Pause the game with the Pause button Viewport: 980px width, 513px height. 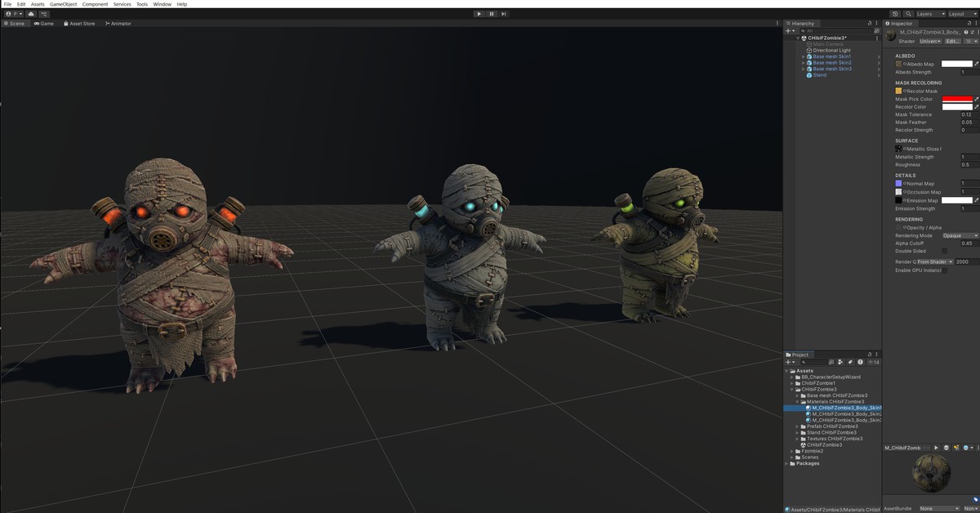pyautogui.click(x=492, y=14)
